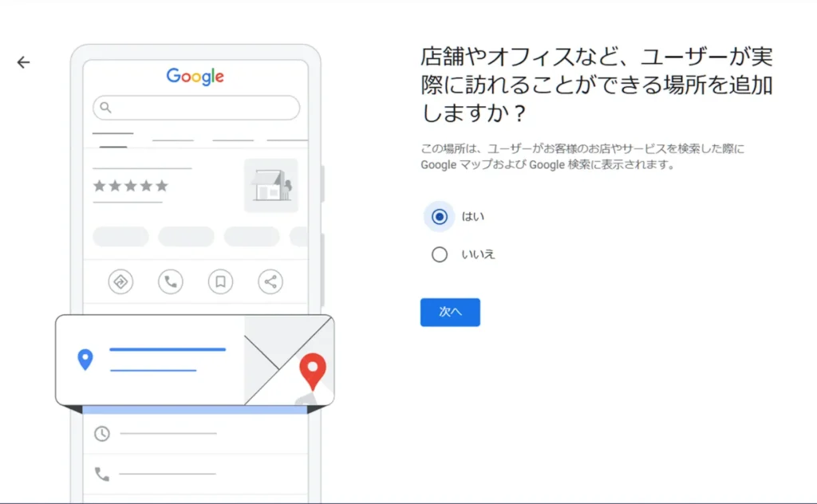Click the blue location pin on the address card
This screenshot has height=504, width=817.
85,360
